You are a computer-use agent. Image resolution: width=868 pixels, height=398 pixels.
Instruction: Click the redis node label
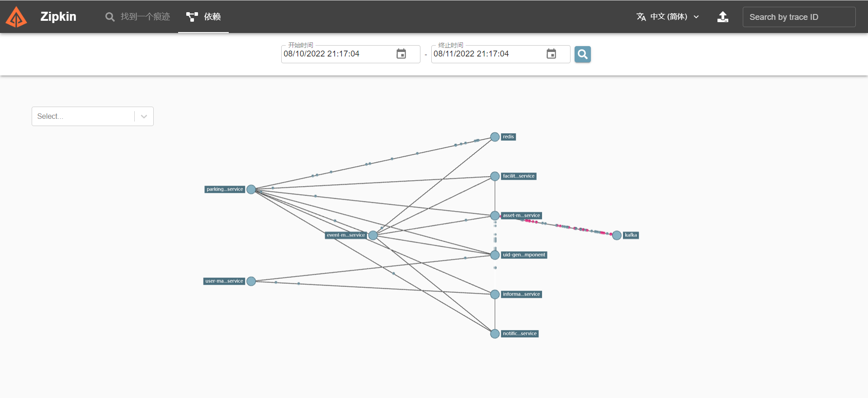[508, 137]
